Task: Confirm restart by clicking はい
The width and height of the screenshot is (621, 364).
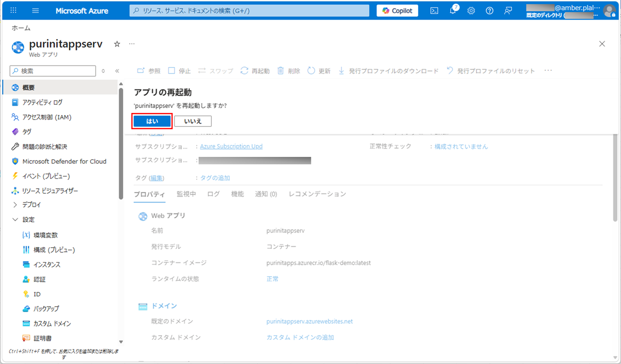Action: (x=152, y=121)
